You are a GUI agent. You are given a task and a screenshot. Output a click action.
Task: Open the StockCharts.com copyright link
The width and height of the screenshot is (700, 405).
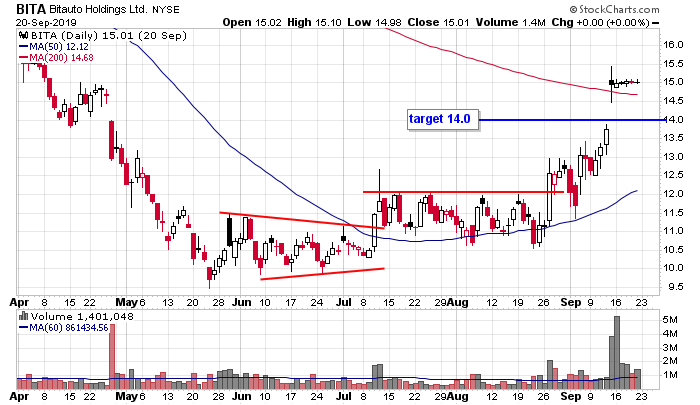pos(614,9)
